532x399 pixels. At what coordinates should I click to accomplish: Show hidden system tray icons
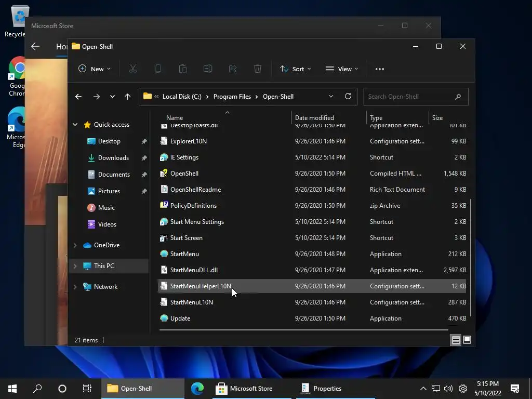point(423,389)
